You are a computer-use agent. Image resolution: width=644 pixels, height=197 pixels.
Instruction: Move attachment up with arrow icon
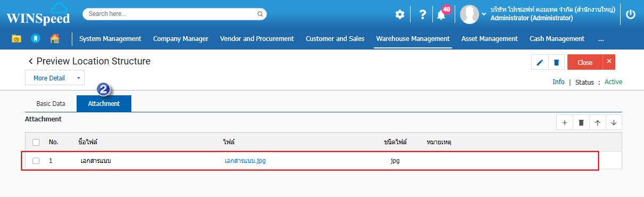click(597, 122)
